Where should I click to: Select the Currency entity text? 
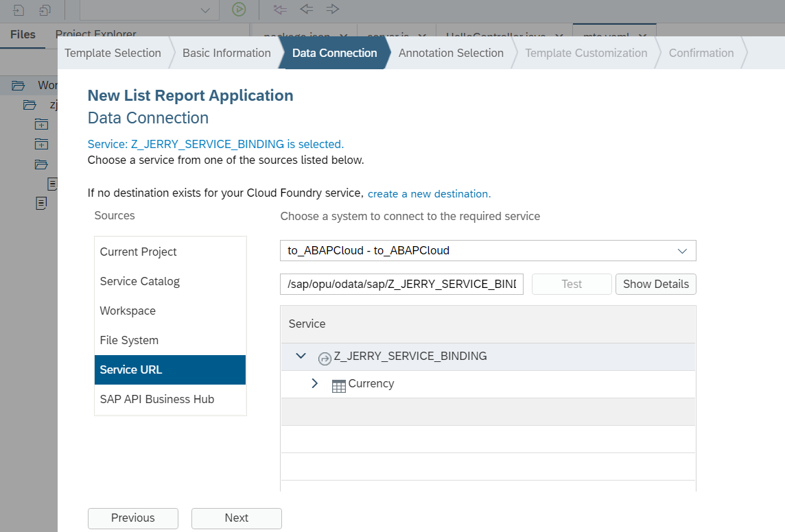coord(371,383)
